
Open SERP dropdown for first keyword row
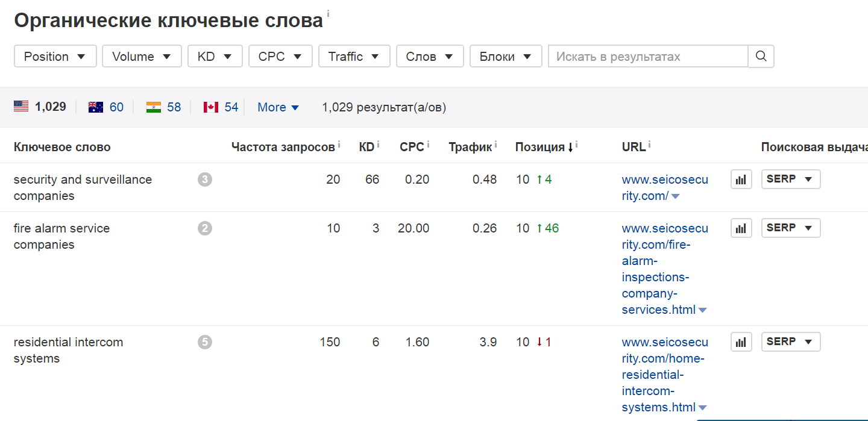coord(791,179)
